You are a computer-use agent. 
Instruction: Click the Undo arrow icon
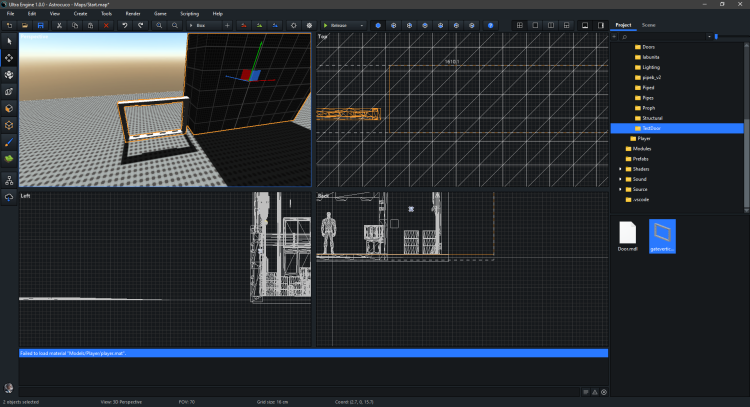pos(124,24)
